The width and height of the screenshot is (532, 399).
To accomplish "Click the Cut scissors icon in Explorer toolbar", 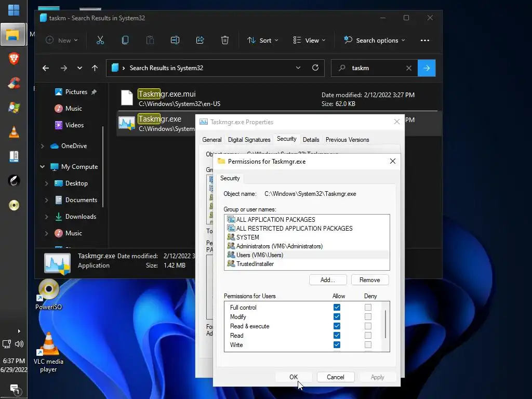I will tap(100, 41).
